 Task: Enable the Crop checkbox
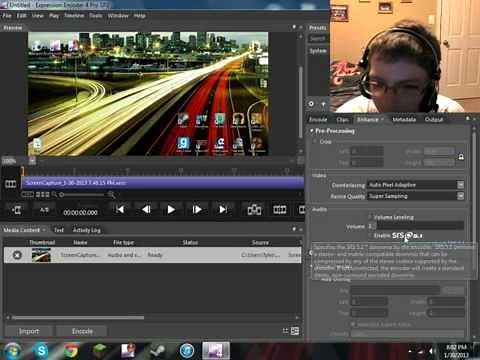(314, 142)
